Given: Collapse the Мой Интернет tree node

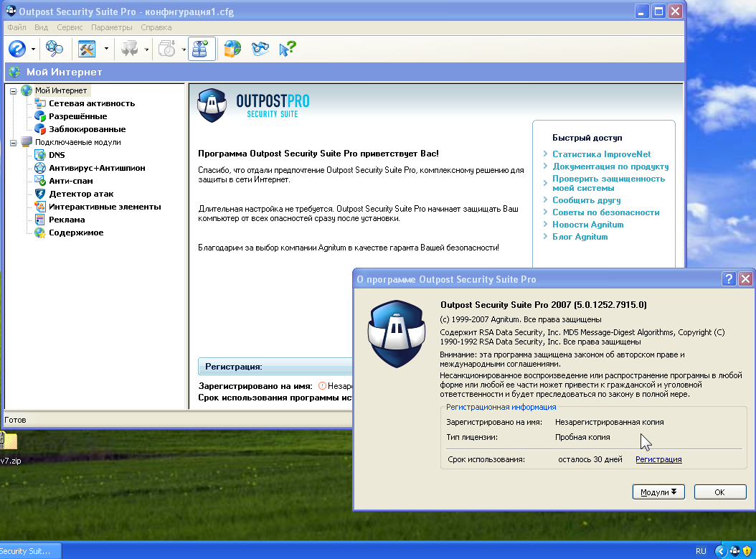Looking at the screenshot, I should point(14,90).
